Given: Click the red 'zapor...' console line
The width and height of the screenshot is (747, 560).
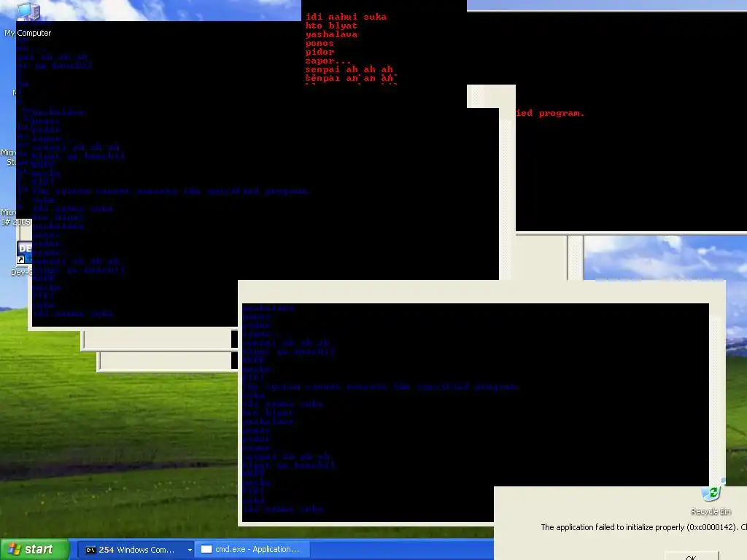Looking at the screenshot, I should (328, 61).
